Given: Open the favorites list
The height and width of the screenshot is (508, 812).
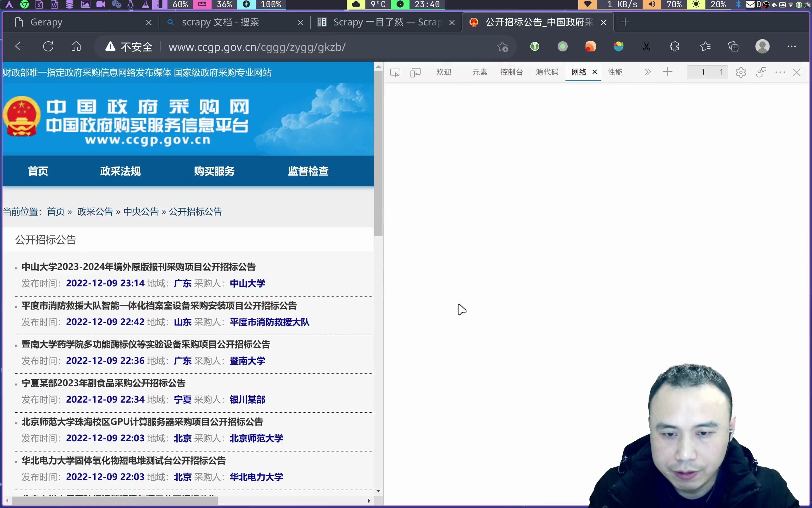Looking at the screenshot, I should [705, 46].
